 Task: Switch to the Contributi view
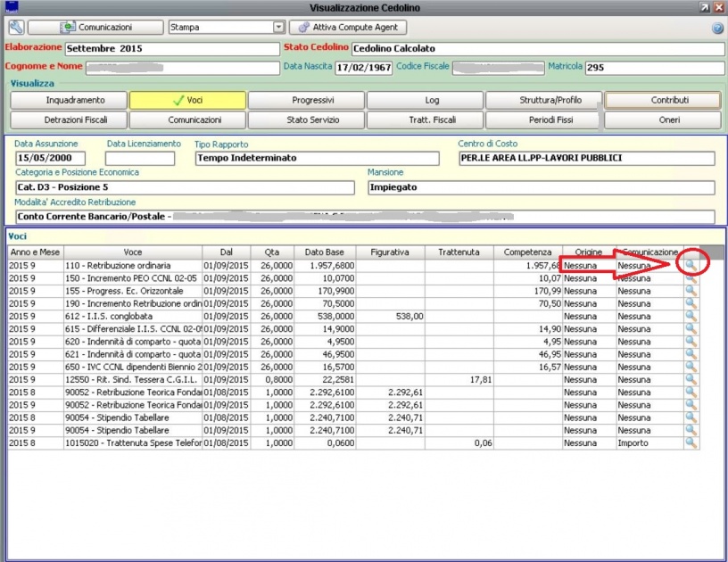(662, 101)
